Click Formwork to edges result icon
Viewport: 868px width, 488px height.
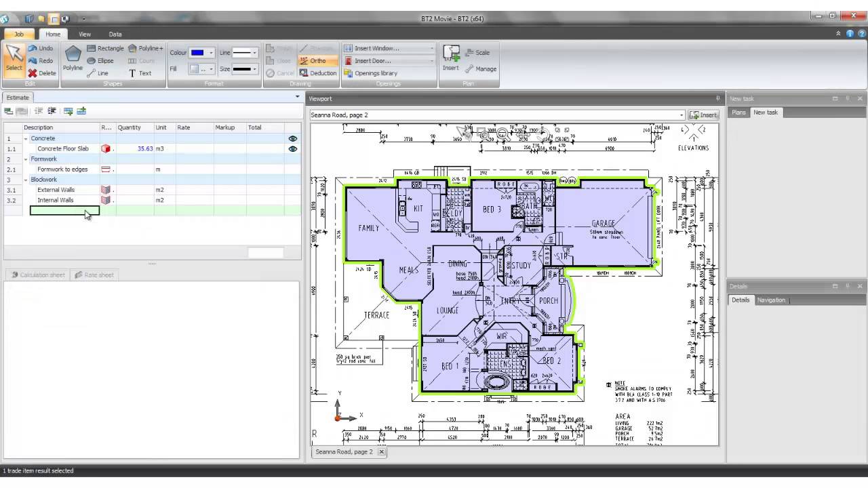coord(105,169)
